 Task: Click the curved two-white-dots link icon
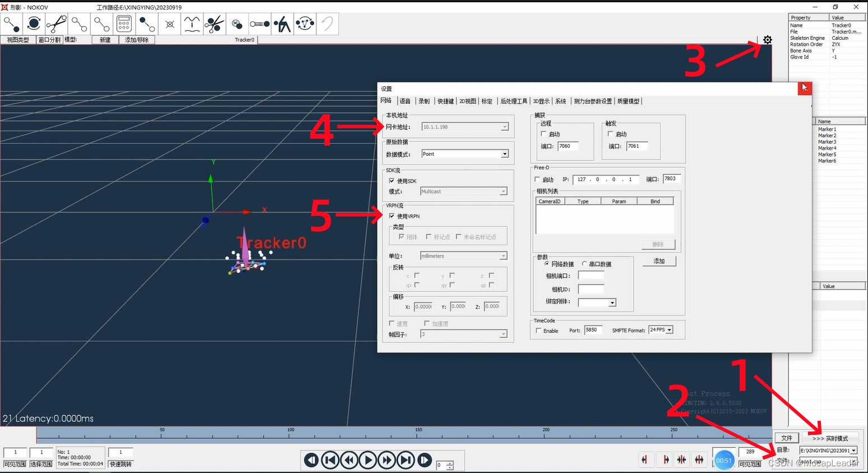tap(79, 24)
